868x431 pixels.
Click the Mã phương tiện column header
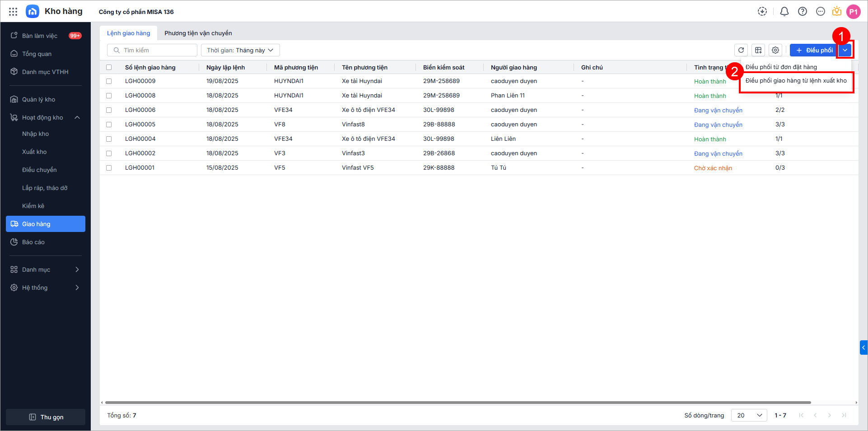296,67
